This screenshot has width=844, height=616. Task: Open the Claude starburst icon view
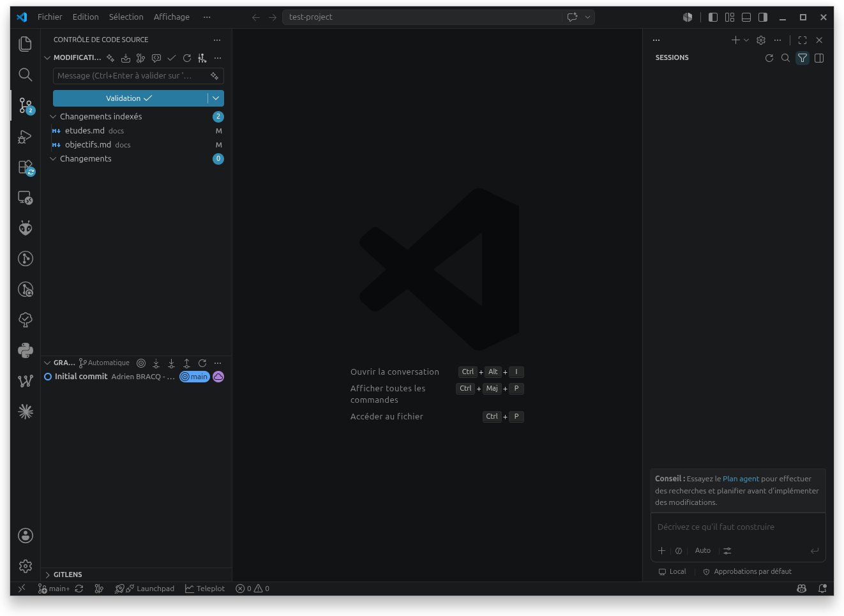pos(26,412)
